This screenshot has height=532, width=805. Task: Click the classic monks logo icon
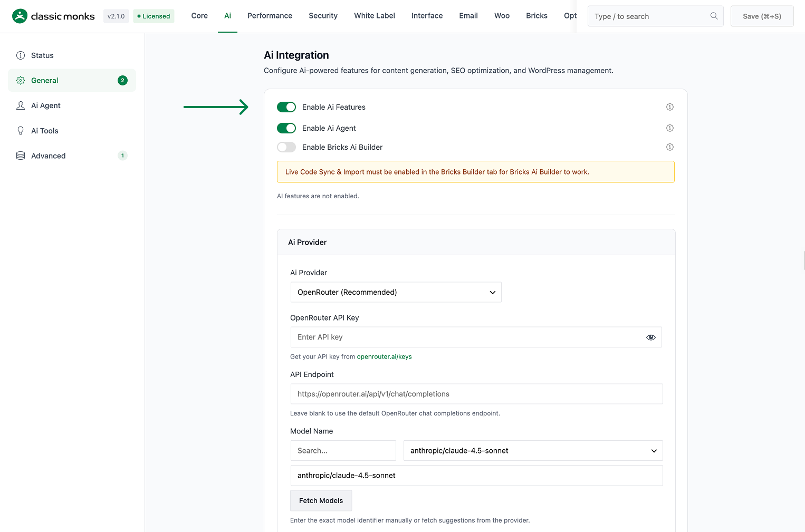[20, 16]
